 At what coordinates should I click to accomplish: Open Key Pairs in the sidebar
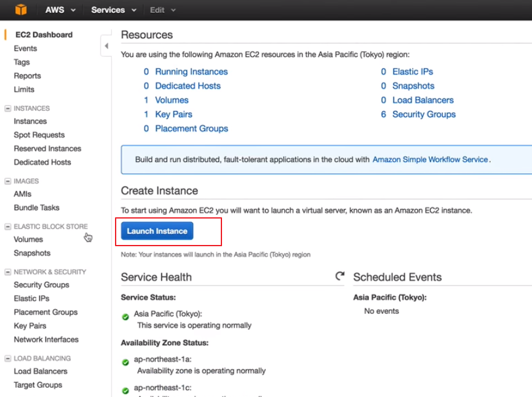(x=30, y=326)
